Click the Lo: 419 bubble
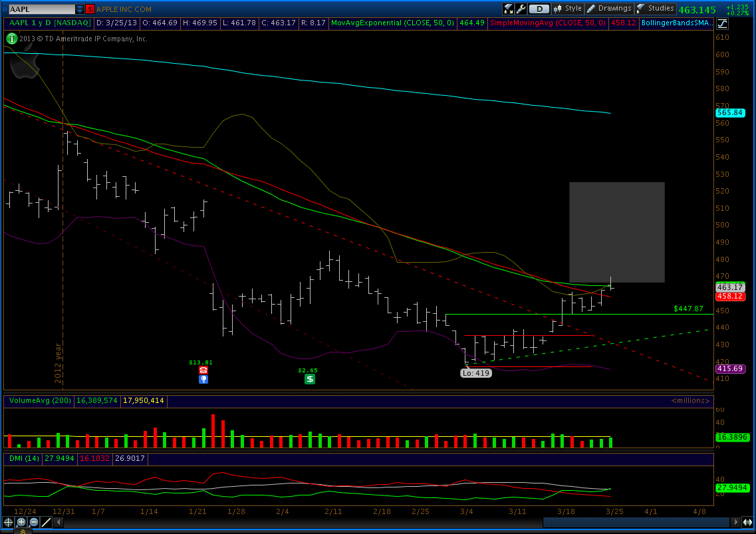756x534 pixels. pos(476,373)
